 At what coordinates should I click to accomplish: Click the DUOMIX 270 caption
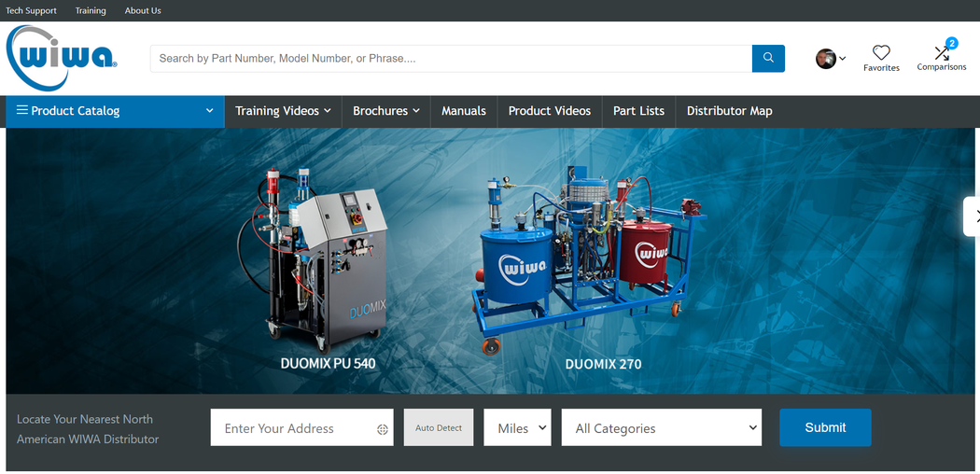(x=603, y=364)
